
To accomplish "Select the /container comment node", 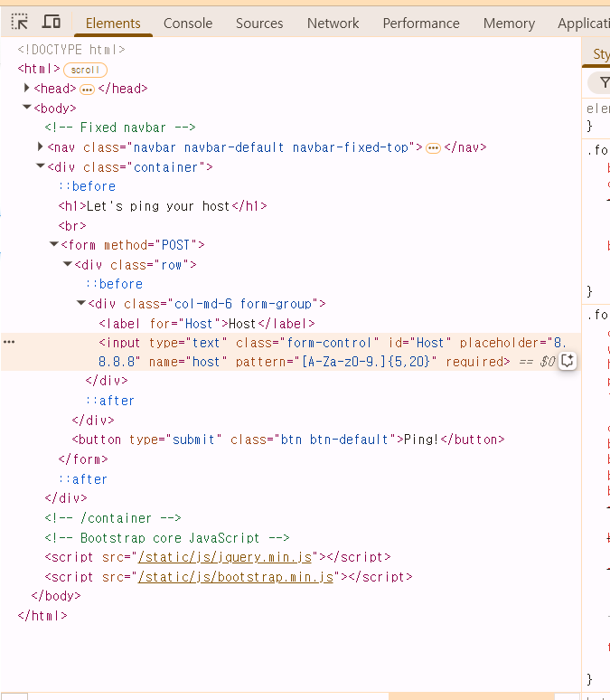I will coord(113,518).
